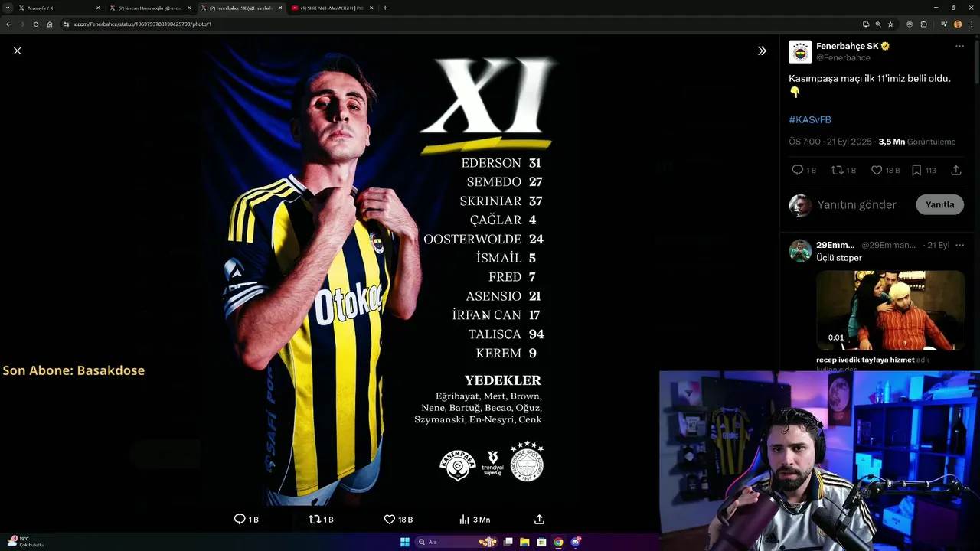Collapse the reply sidebar with double chevron
The width and height of the screenshot is (980, 551).
point(762,51)
